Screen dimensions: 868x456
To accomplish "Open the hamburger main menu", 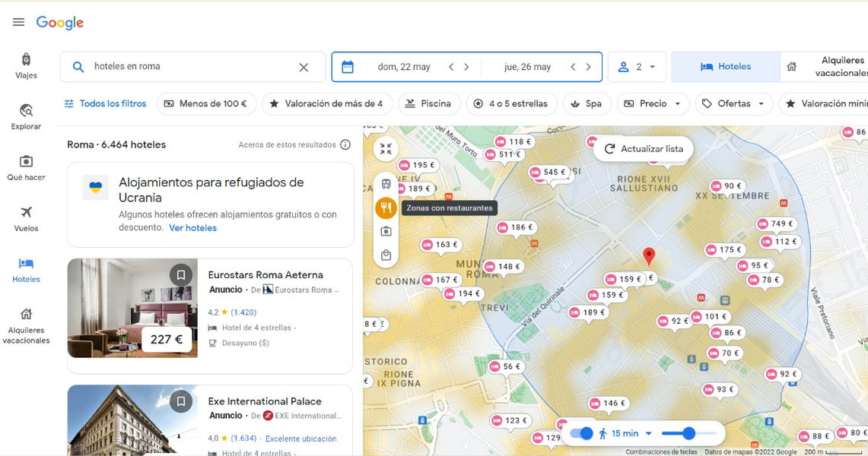I will (x=18, y=22).
